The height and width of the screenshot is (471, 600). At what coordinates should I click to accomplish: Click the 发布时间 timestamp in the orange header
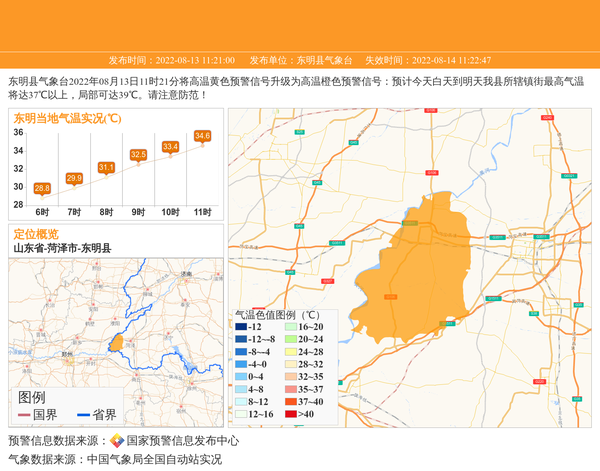(x=172, y=60)
